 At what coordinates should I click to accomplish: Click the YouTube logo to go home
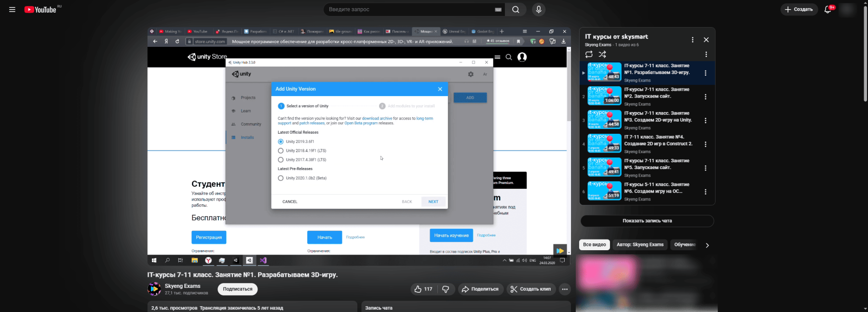41,10
